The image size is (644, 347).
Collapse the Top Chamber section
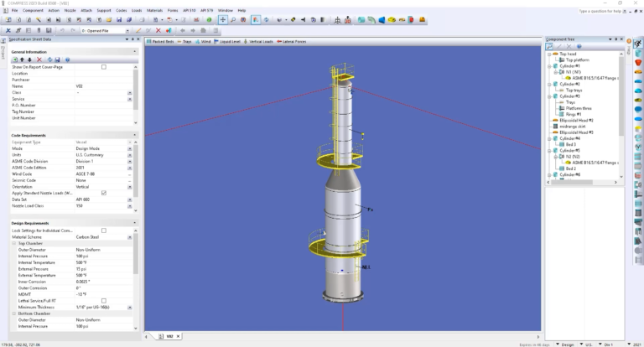(14, 244)
